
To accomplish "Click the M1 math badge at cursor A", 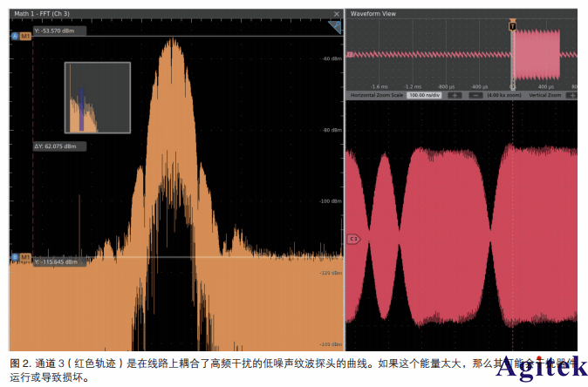I will [25, 35].
